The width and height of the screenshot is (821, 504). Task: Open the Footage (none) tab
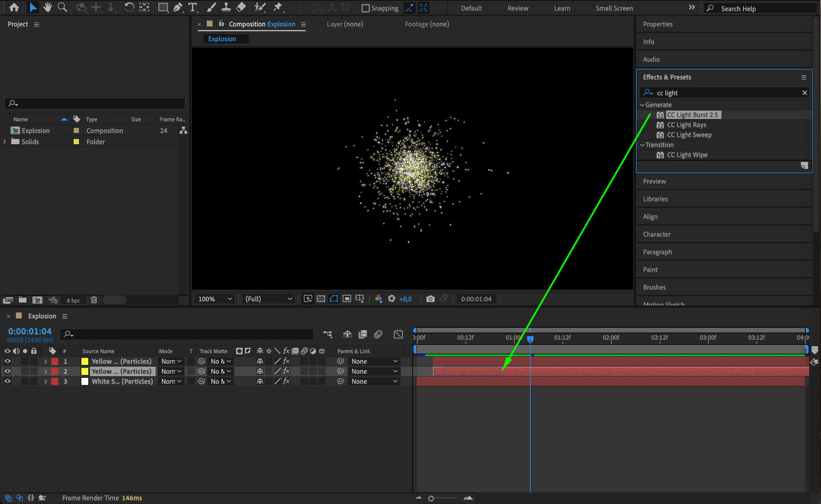(427, 24)
